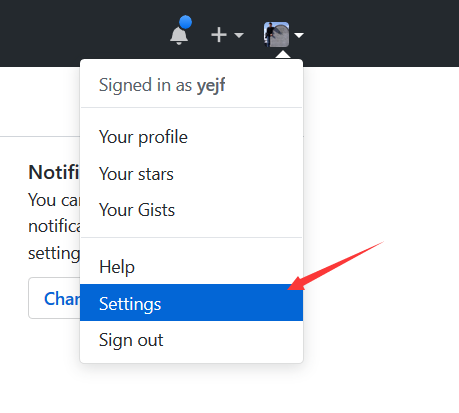Click the partially hidden 'Chan' button
The image size is (459, 413).
pyautogui.click(x=54, y=298)
